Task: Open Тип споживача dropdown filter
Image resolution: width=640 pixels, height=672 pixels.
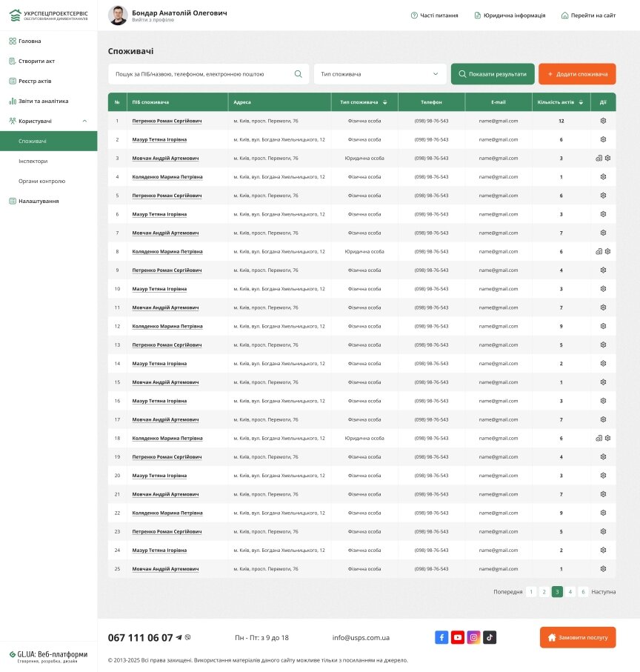Action: 380,74
